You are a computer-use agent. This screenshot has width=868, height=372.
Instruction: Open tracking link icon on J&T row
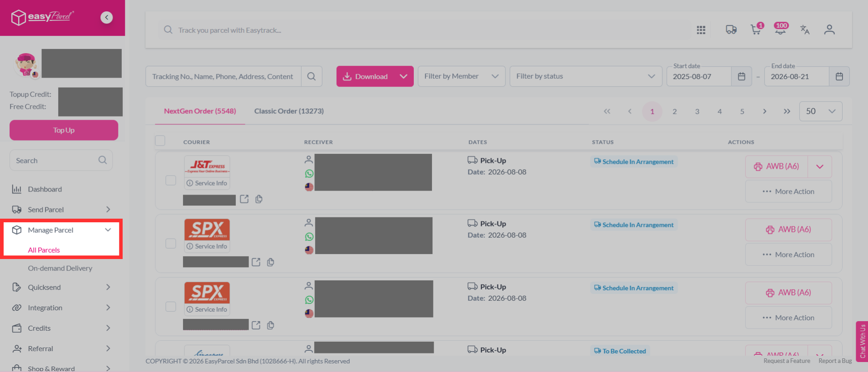pyautogui.click(x=244, y=199)
